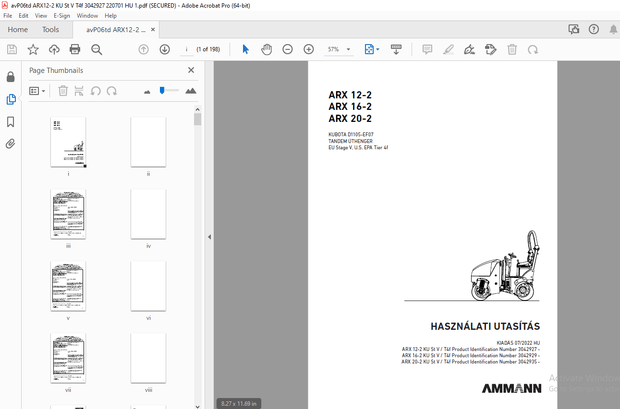Activate the Selection arrow tool
Screen dimensions: 620x409
coord(246,49)
